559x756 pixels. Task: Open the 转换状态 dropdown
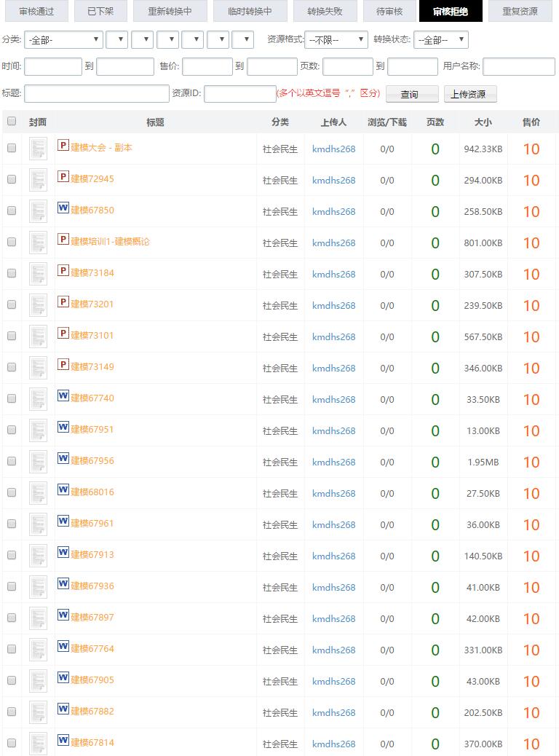point(440,40)
